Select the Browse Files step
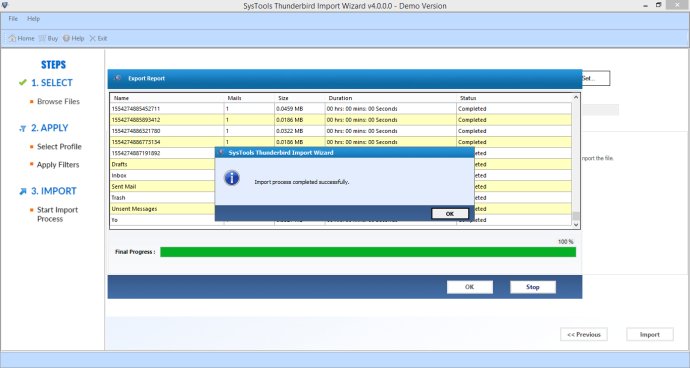This screenshot has height=368, width=690. [59, 101]
